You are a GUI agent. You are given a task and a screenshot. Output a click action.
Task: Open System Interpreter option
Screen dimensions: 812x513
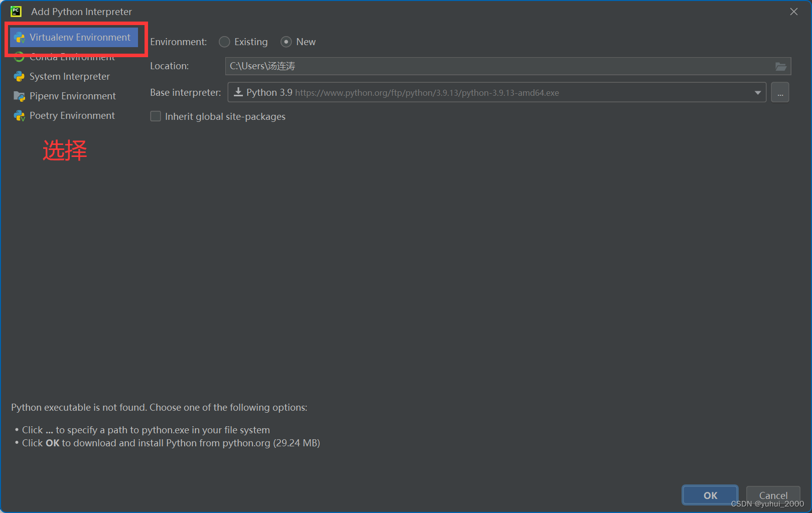point(69,76)
